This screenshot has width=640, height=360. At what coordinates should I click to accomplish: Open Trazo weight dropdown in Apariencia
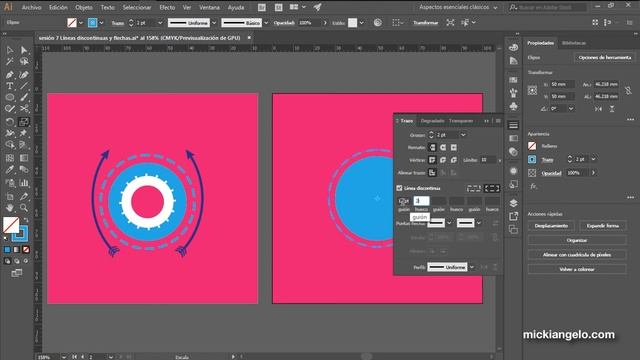pyautogui.click(x=593, y=159)
